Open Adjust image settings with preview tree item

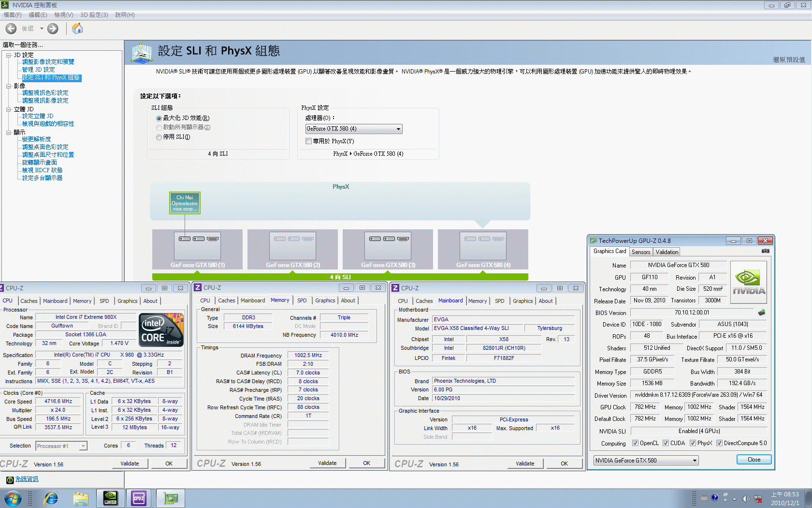coord(48,62)
